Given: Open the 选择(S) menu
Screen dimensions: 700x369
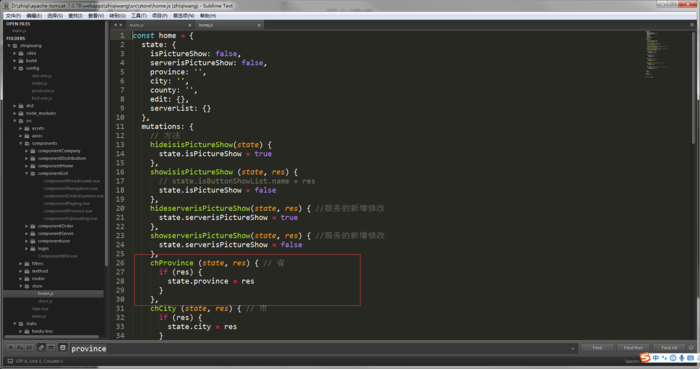Looking at the screenshot, I should click(x=55, y=16).
